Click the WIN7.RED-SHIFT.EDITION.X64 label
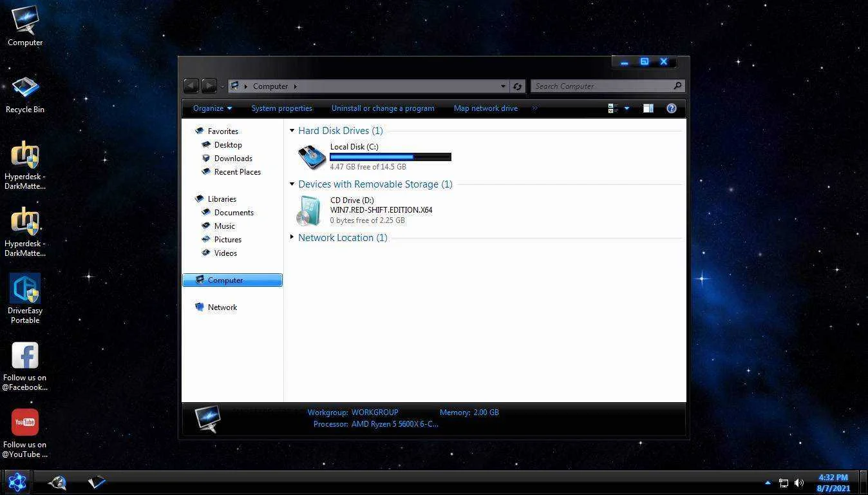The width and height of the screenshot is (868, 495). [x=381, y=210]
